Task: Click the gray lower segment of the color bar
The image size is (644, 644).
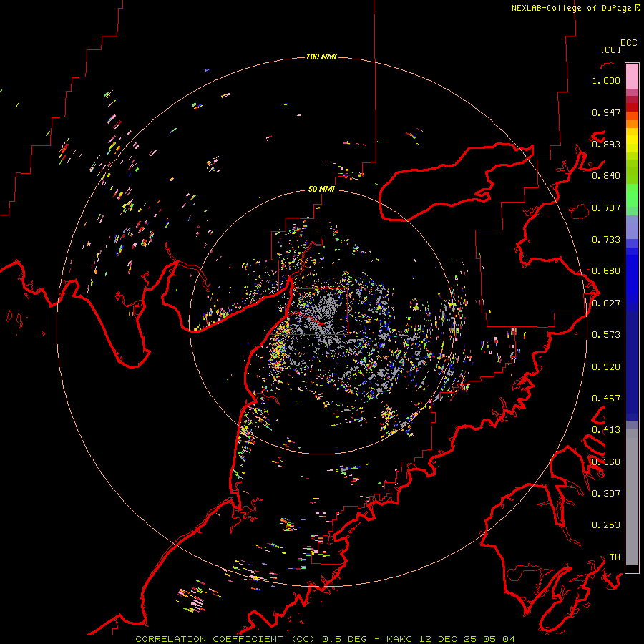Action: tap(632, 497)
